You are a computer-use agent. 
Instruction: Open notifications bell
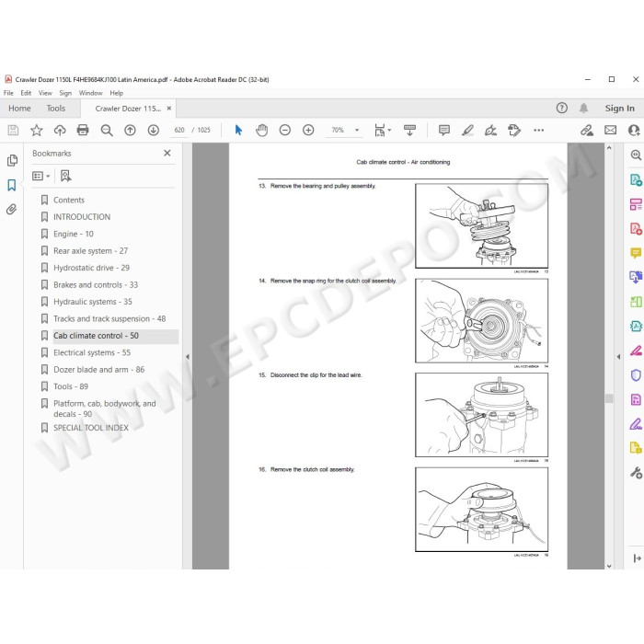click(x=583, y=108)
